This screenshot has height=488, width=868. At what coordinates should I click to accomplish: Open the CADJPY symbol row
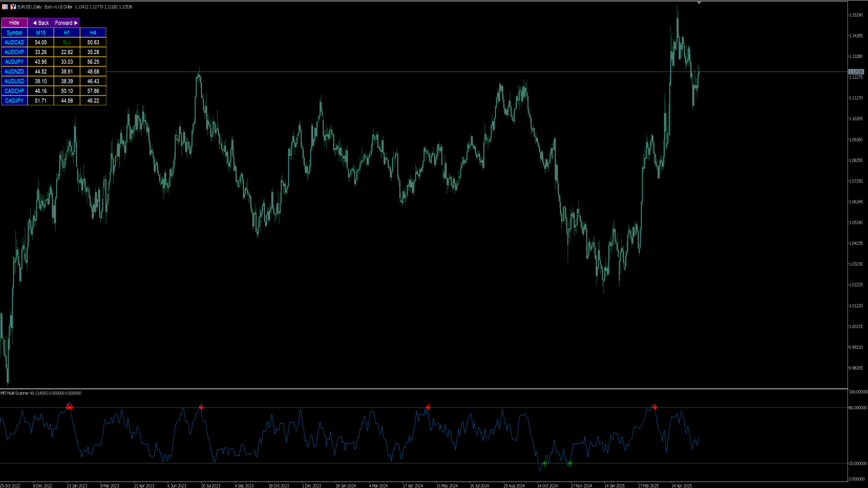click(x=14, y=101)
